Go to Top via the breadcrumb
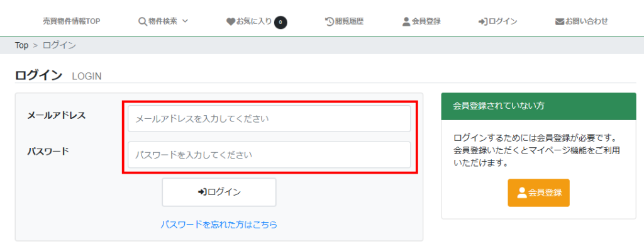Image resolution: width=644 pixels, height=246 pixels. [22, 45]
